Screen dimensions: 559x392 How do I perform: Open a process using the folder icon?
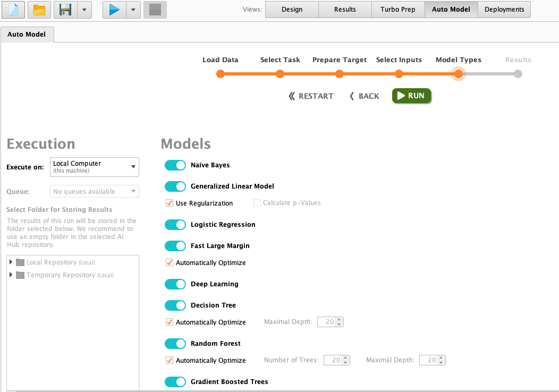(39, 9)
